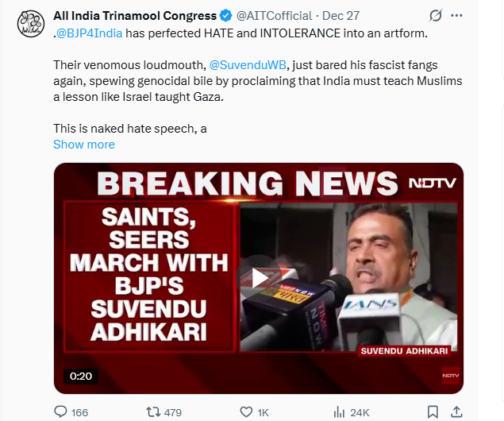The width and height of the screenshot is (504, 421).
Task: Toggle the bookmark on this post
Action: pyautogui.click(x=433, y=411)
